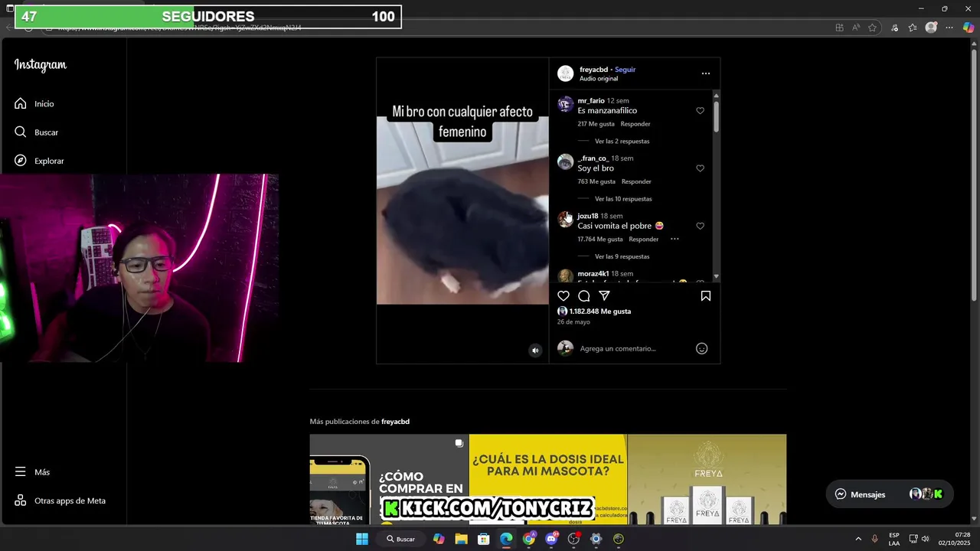
Task: Like mr_fario's comment with the heart
Action: (x=700, y=111)
